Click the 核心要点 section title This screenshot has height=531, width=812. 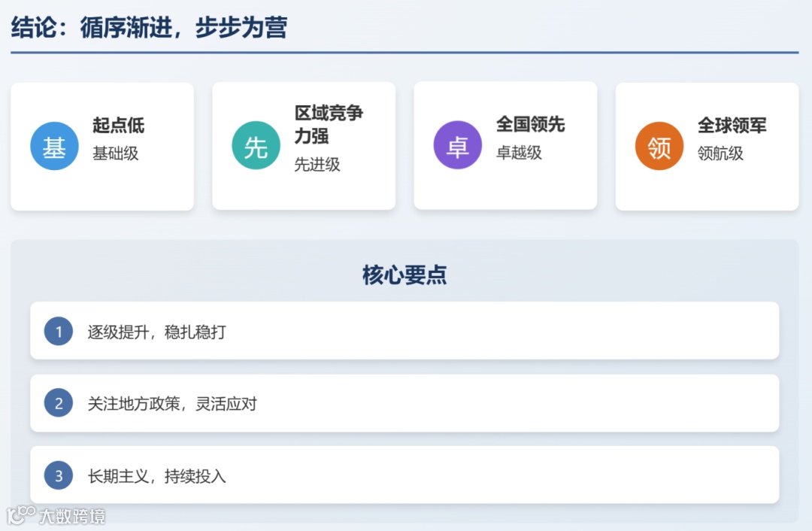coord(404,275)
